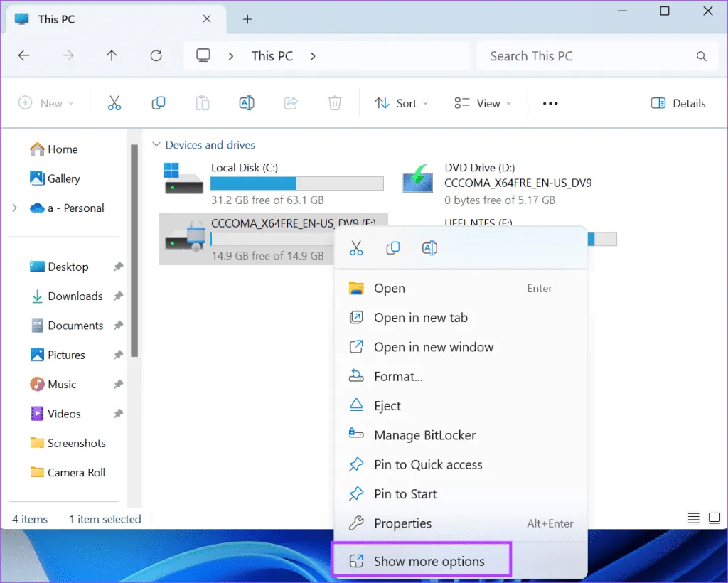Collapse the Devices and drives group
This screenshot has height=583, width=728.
(x=156, y=145)
